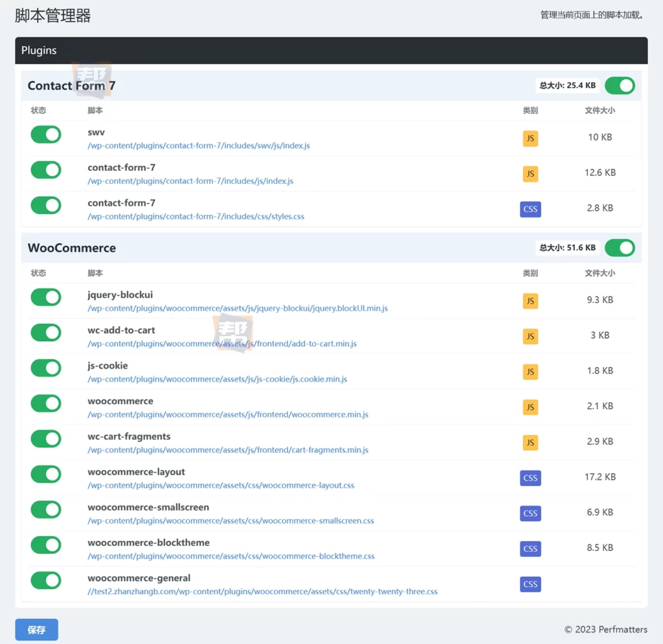Viewport: 663px width, 644px height.
Task: Click the 保存 save button
Action: (x=37, y=630)
